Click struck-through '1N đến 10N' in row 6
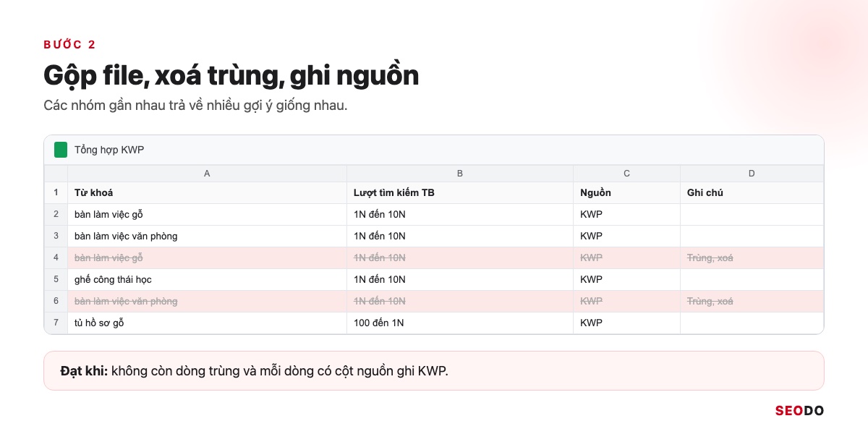The image size is (868, 434). coord(460,302)
